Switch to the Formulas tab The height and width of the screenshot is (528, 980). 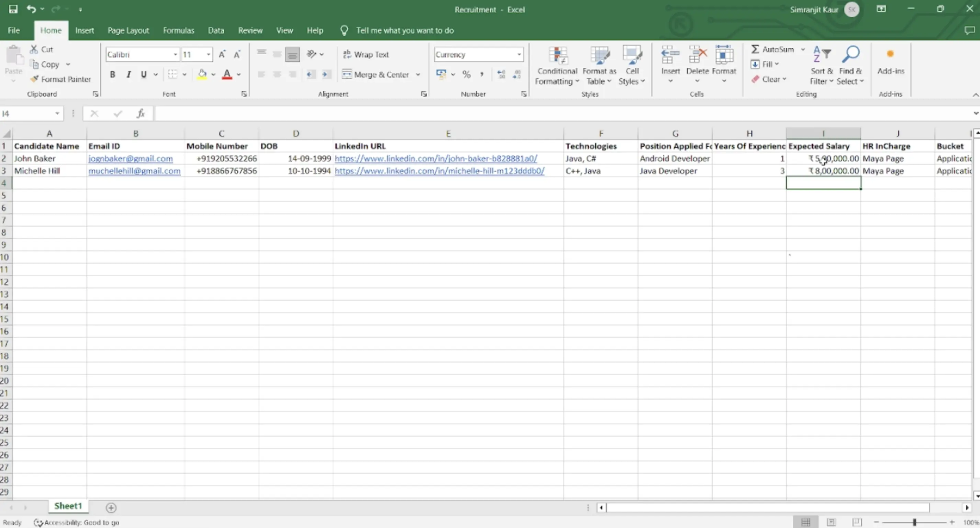(x=178, y=31)
